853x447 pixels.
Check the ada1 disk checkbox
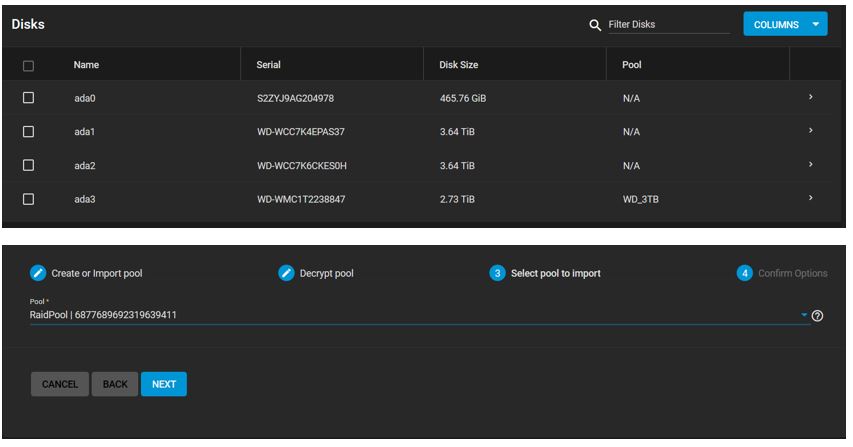(28, 132)
